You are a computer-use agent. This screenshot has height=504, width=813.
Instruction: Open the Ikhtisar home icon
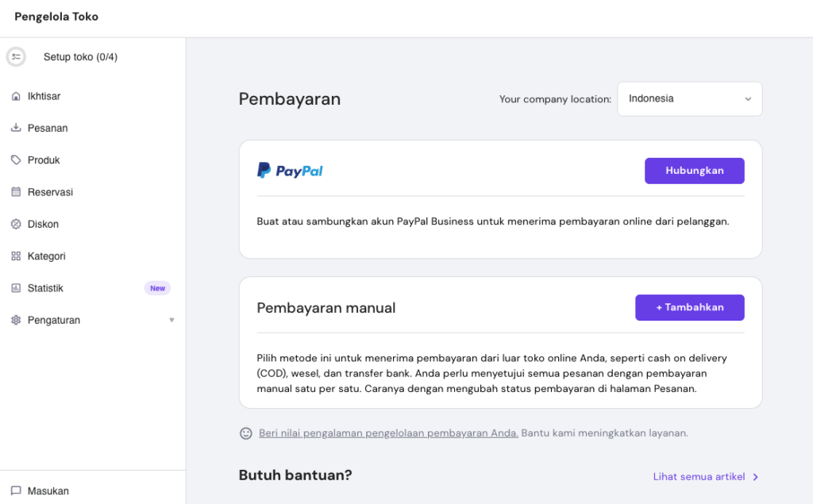click(x=15, y=96)
